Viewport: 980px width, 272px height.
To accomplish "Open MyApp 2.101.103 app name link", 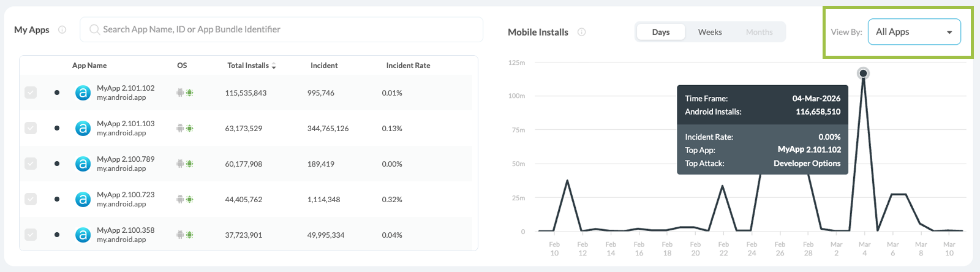I will [126, 124].
